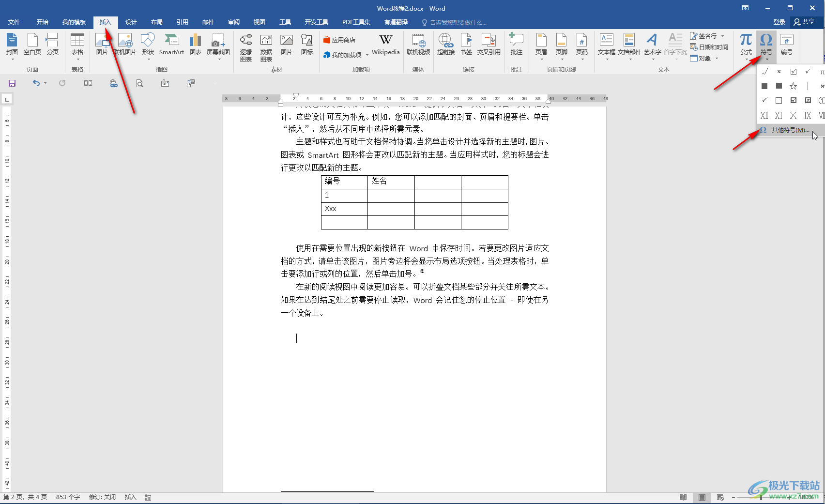Insert a hyperlink (超链接)
The width and height of the screenshot is (825, 504).
point(445,45)
